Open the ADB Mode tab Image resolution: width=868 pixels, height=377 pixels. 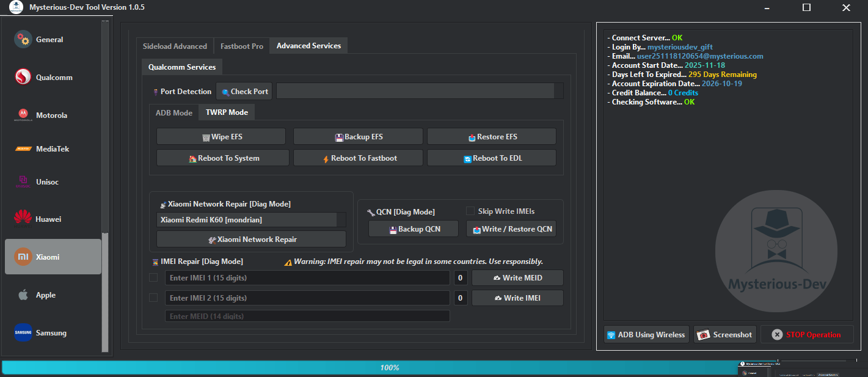[x=173, y=112]
